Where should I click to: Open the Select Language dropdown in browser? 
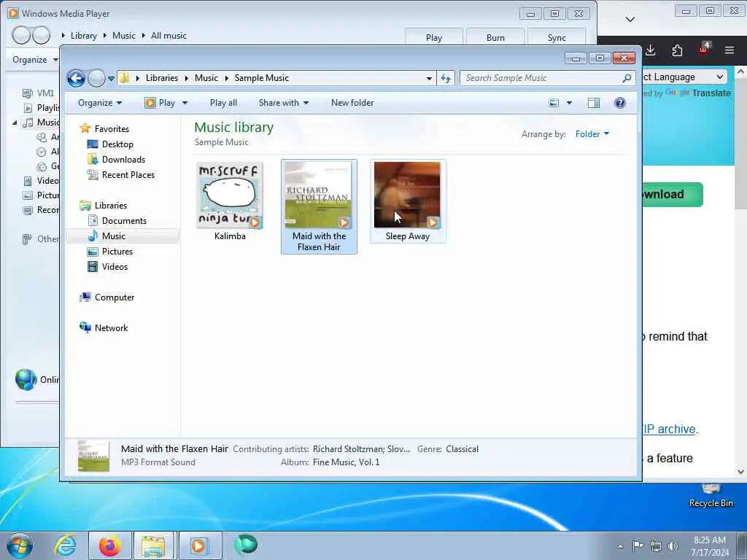pos(684,77)
